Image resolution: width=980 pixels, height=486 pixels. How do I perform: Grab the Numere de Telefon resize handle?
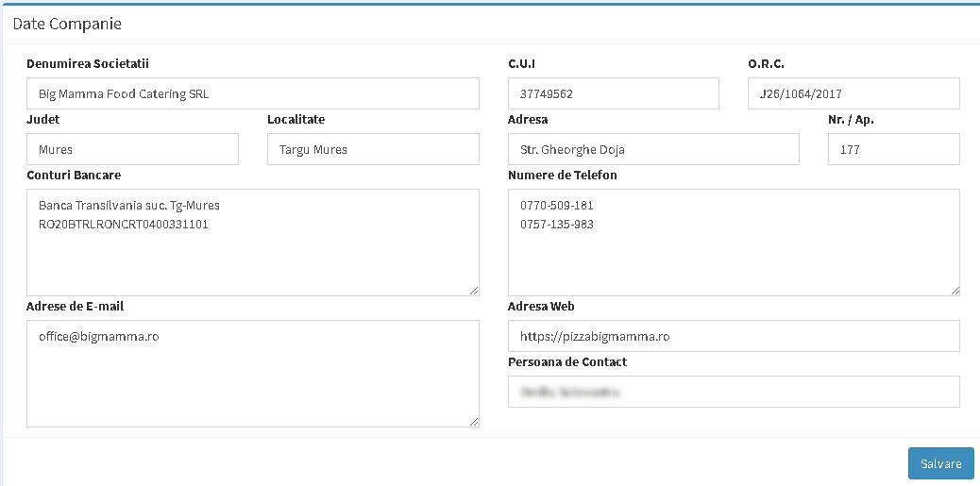click(x=955, y=291)
